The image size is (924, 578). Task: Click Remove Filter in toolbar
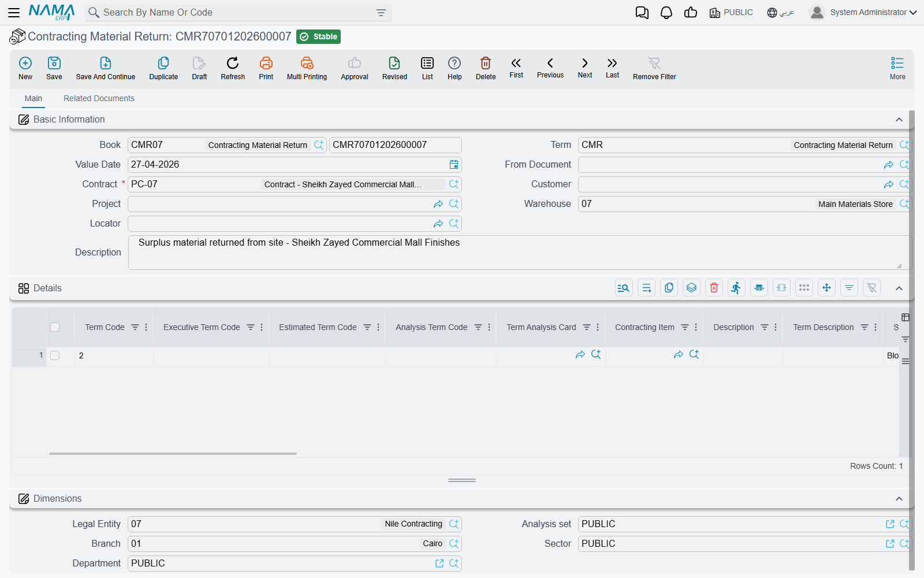click(x=654, y=68)
